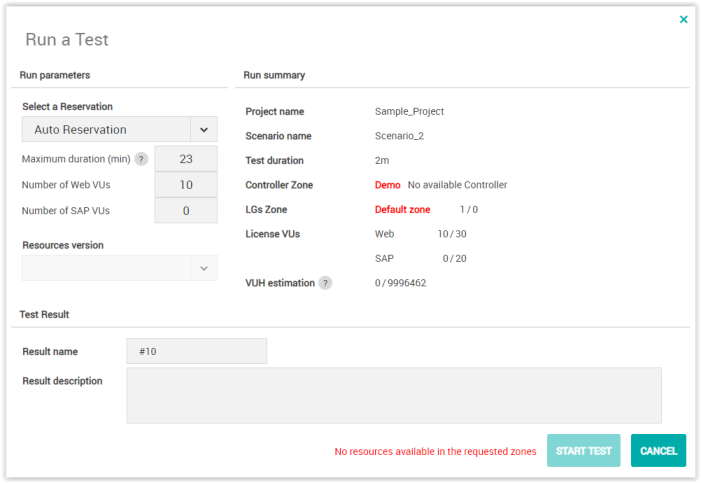Expand the Resources version dropdown

pyautogui.click(x=203, y=268)
